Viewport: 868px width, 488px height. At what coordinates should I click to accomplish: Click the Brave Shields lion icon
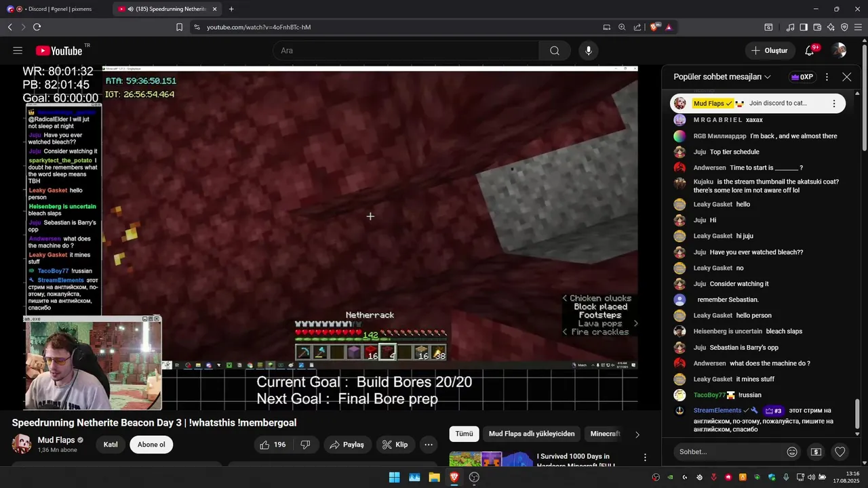click(x=654, y=27)
